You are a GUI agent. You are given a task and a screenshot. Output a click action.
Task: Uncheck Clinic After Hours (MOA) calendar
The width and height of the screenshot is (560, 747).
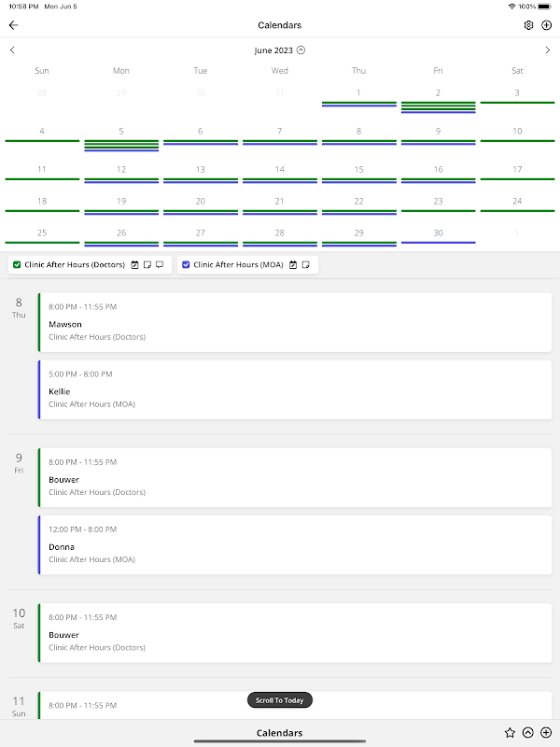click(186, 265)
